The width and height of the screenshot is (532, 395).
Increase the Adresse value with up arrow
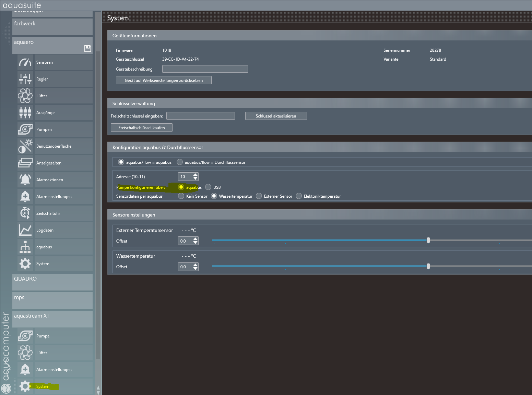(x=196, y=175)
